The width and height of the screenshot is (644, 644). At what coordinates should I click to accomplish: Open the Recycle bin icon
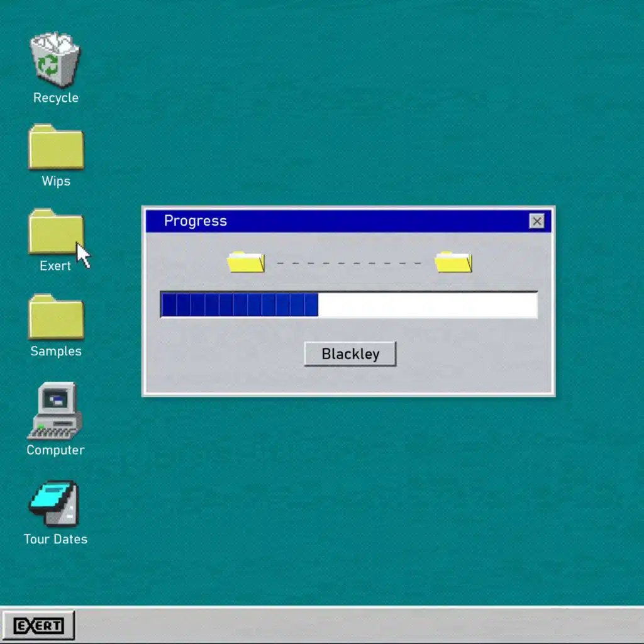click(x=55, y=60)
